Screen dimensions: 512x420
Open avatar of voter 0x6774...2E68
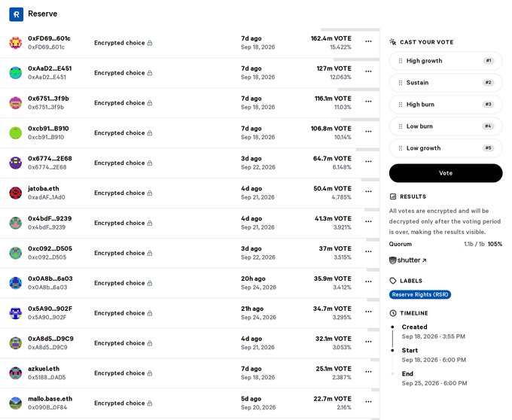(x=15, y=163)
